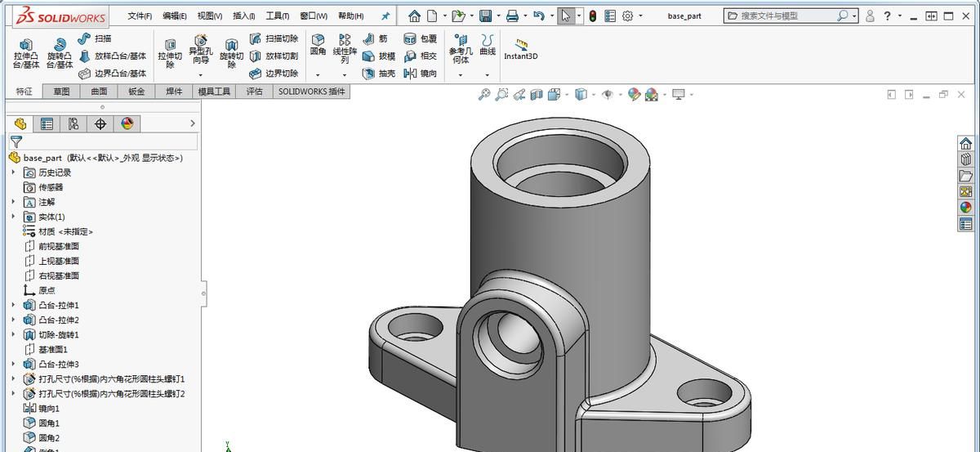Open dropdown under 异型孔向导
The width and height of the screenshot is (980, 452).
pos(200,74)
